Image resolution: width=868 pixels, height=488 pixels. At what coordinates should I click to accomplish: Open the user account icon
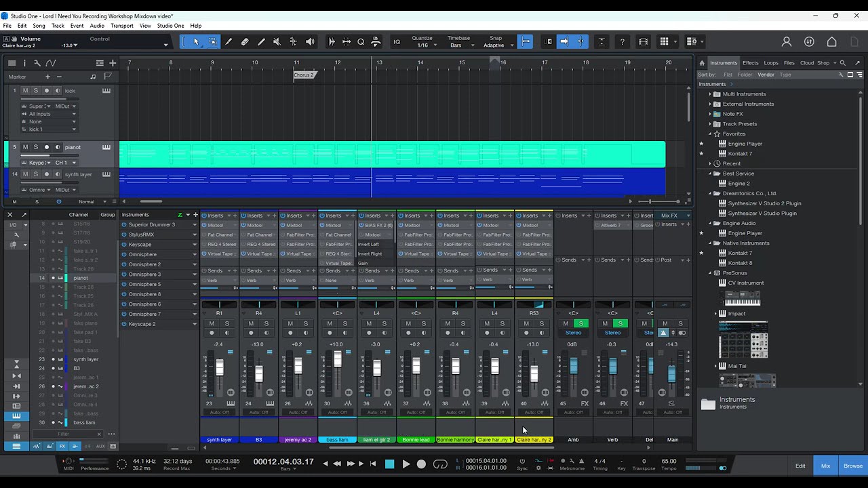(787, 42)
